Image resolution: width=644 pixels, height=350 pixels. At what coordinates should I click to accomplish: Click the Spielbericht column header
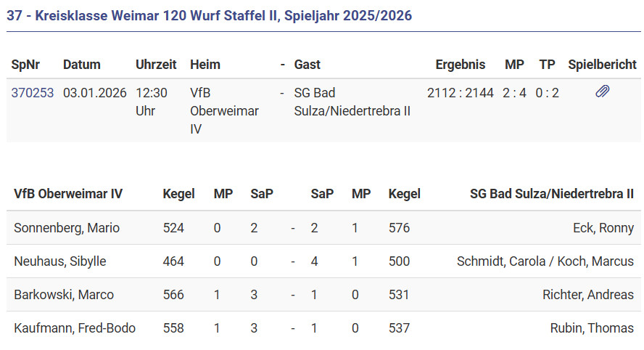pos(602,65)
